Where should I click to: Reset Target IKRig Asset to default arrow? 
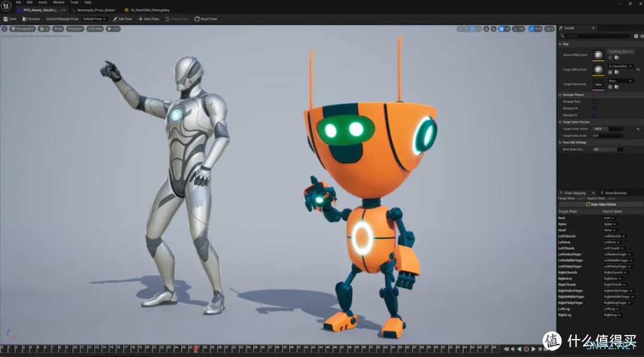tap(638, 70)
